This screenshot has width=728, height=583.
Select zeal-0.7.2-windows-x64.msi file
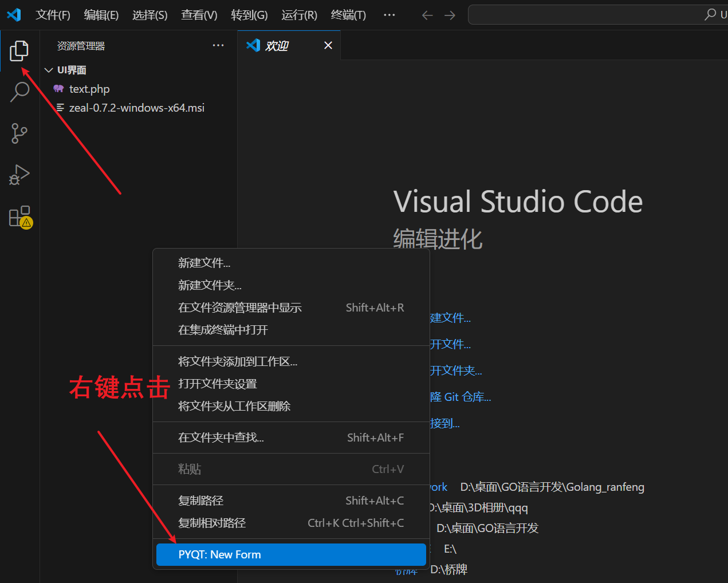point(139,108)
